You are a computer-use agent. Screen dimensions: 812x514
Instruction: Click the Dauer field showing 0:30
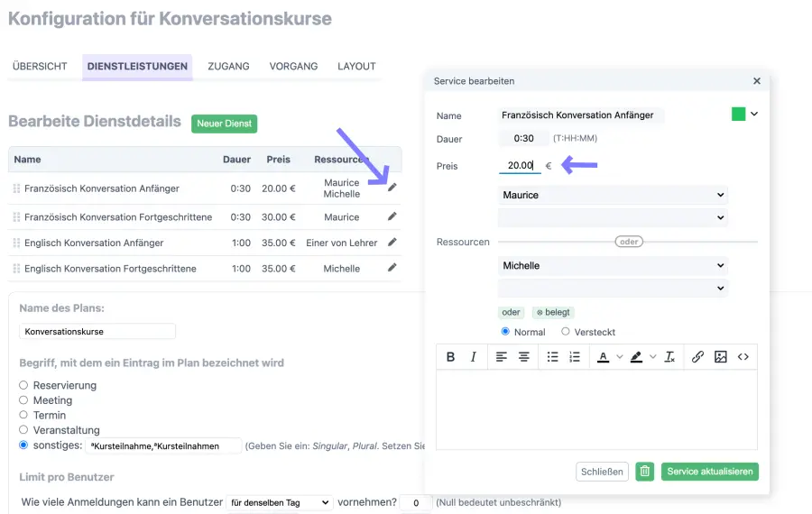(x=523, y=138)
